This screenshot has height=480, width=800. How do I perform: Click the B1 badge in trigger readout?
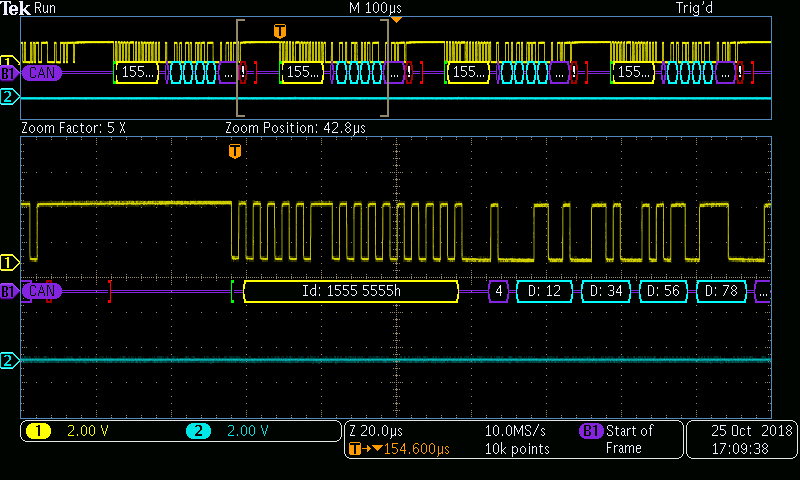point(591,431)
